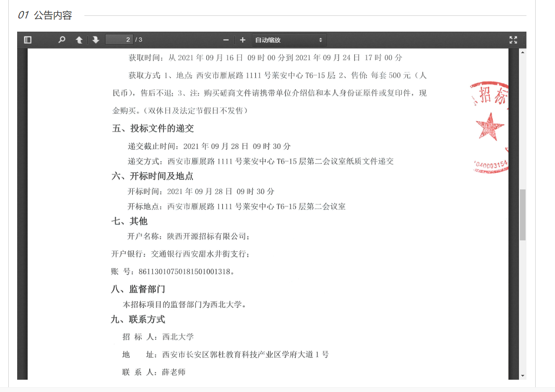Go to the next PDF page

[96, 40]
